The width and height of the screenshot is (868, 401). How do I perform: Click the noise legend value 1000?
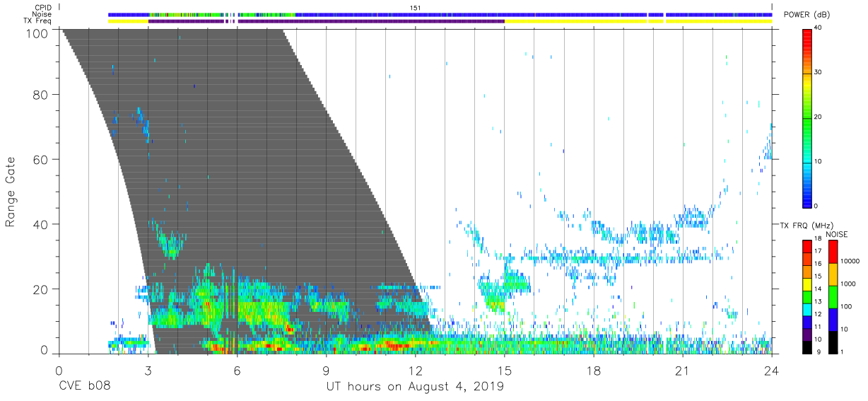click(x=848, y=284)
